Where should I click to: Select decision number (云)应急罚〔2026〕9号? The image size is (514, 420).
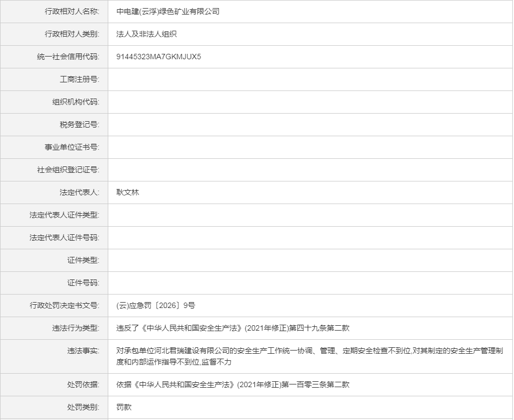point(156,305)
